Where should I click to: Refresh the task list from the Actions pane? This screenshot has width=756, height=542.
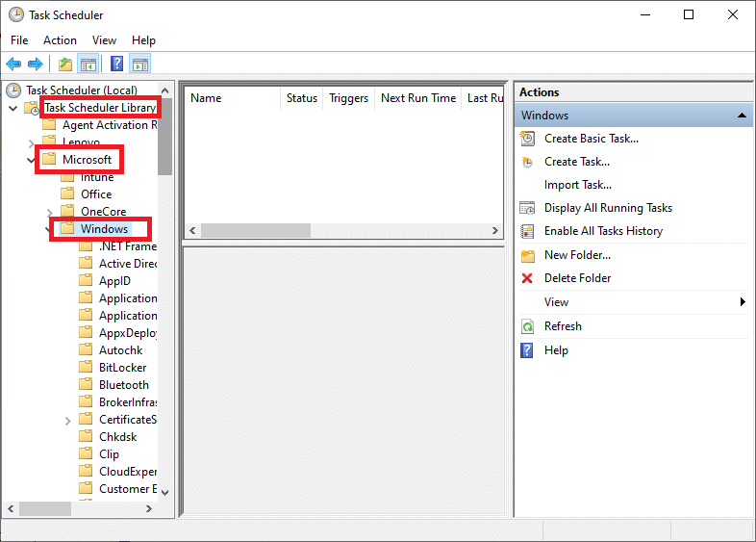(x=562, y=326)
